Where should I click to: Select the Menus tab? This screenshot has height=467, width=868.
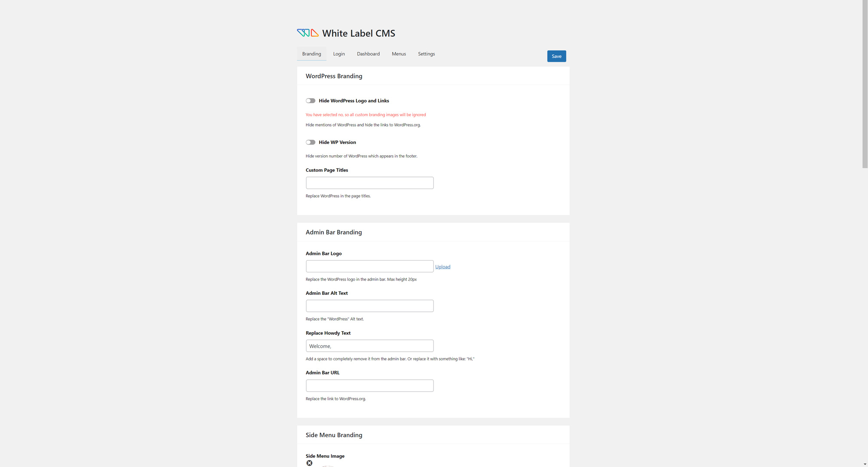pos(399,54)
